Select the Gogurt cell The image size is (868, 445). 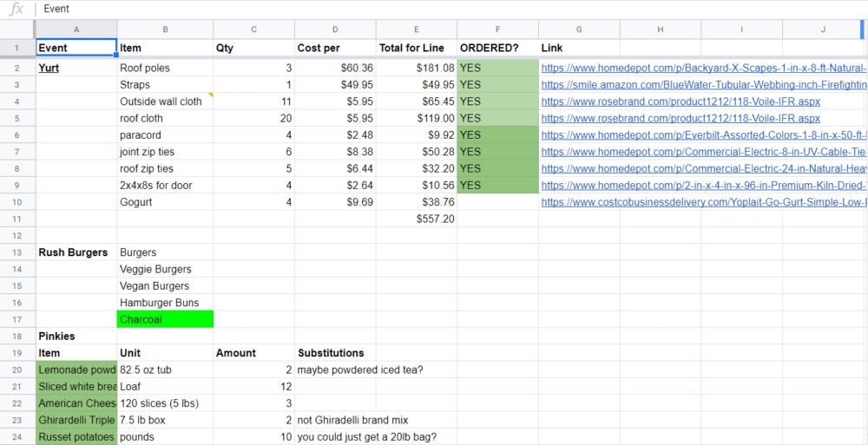[x=165, y=202]
